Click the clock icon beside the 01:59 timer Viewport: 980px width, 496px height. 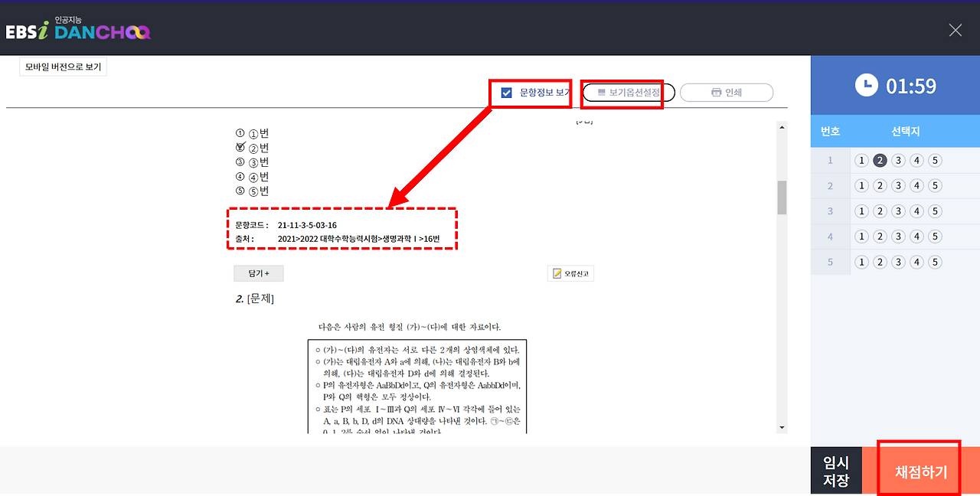866,85
